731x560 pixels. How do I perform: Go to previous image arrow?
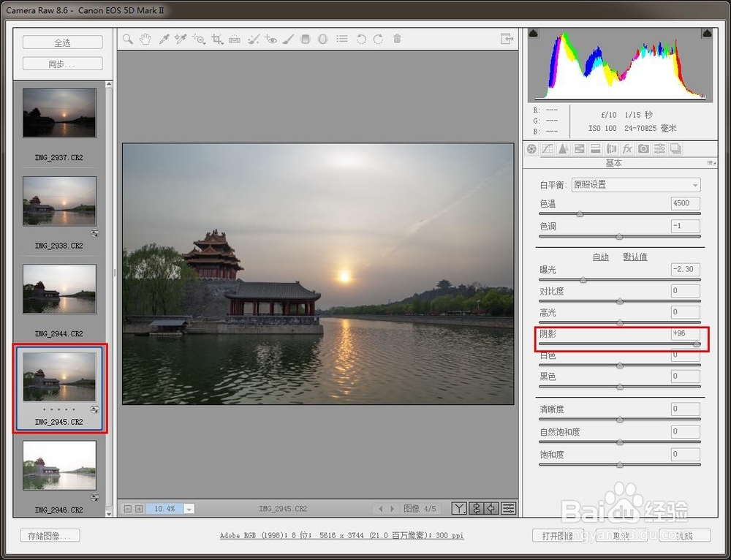pyautogui.click(x=380, y=509)
